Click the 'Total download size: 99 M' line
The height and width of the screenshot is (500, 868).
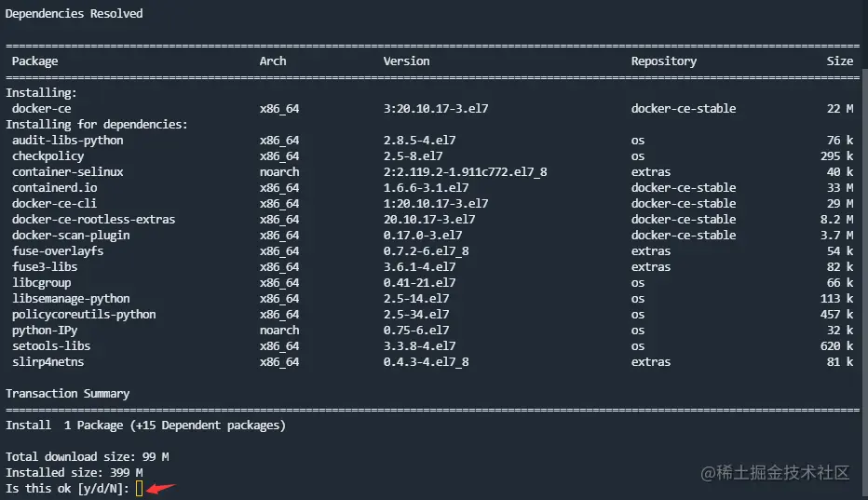87,457
